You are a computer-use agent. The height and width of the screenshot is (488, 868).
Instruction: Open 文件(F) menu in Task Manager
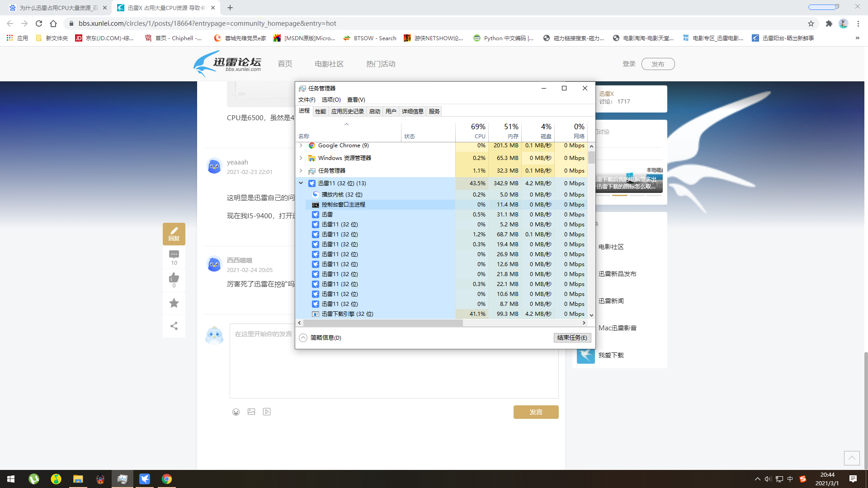tap(307, 100)
